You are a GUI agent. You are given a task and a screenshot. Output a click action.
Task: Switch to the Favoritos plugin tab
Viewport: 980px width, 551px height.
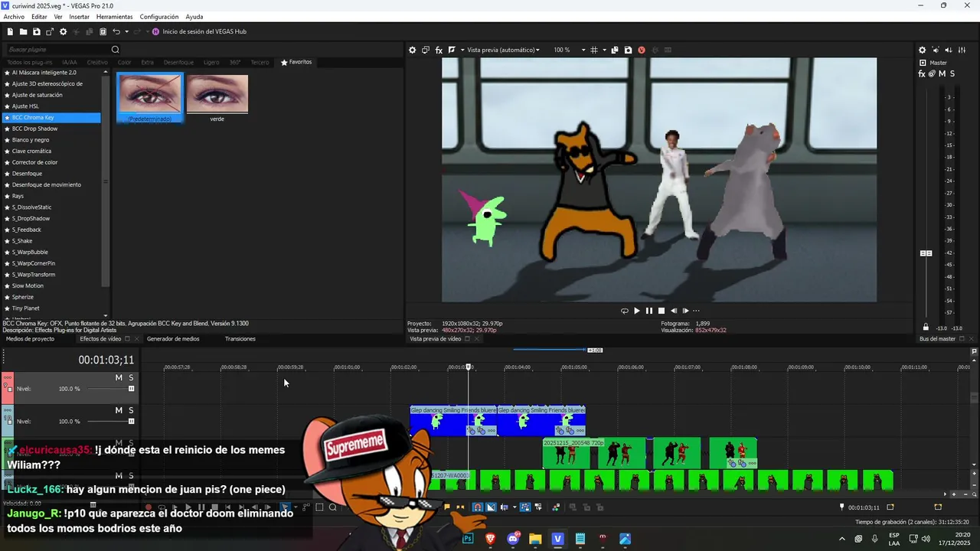pos(296,62)
